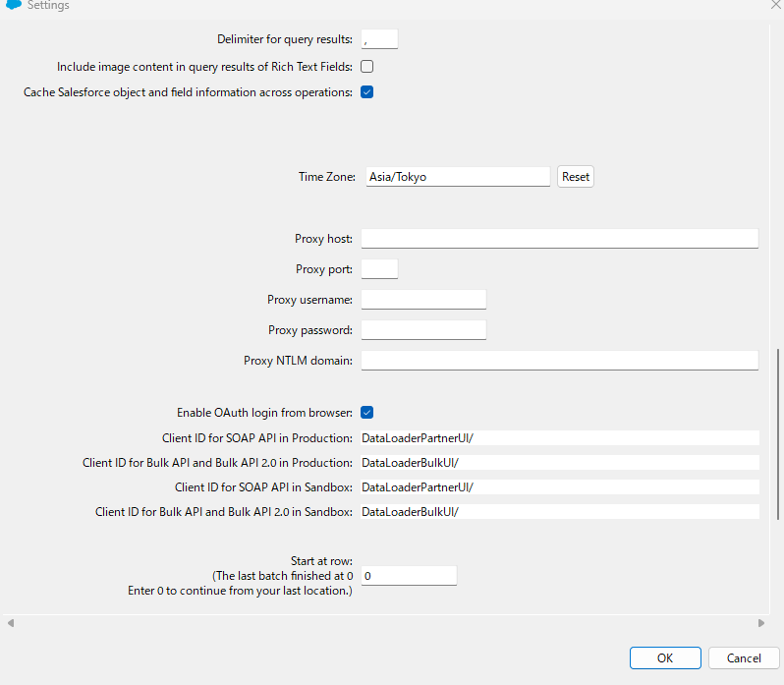Viewport: 784px width, 685px height.
Task: Click the vertical scrollbar thumb
Action: coord(777,434)
